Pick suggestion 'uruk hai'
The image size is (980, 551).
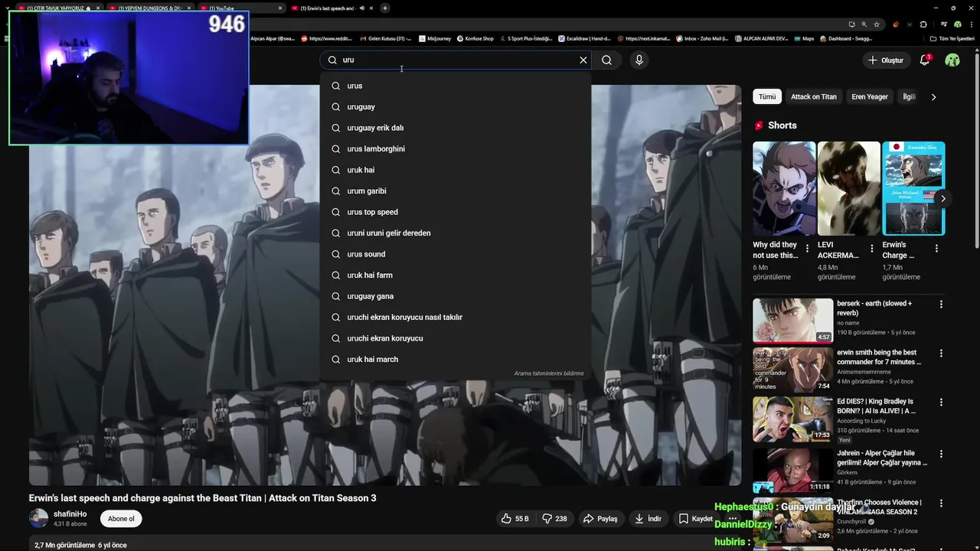[456, 170]
